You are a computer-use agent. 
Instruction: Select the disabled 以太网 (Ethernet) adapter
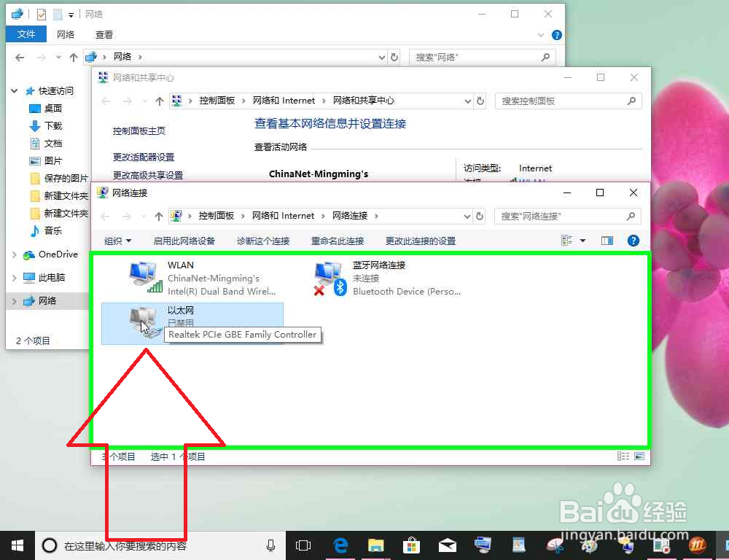[182, 315]
